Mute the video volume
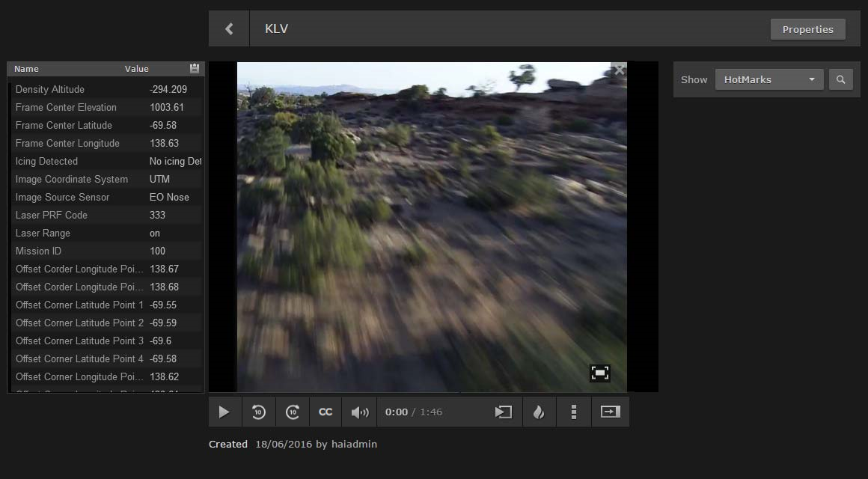Viewport: 868px width, 479px height. point(360,412)
